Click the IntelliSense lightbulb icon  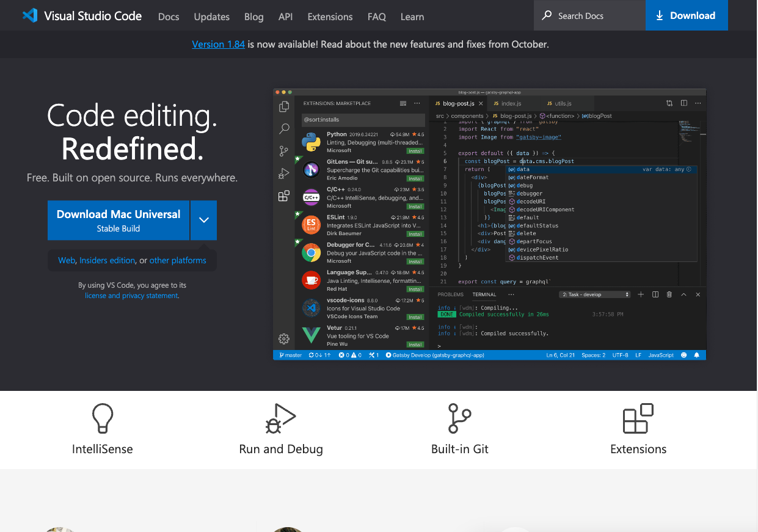click(x=103, y=418)
